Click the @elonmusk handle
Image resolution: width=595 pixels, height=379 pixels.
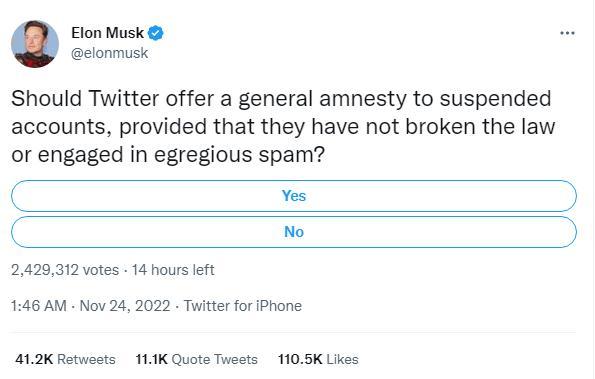109,53
